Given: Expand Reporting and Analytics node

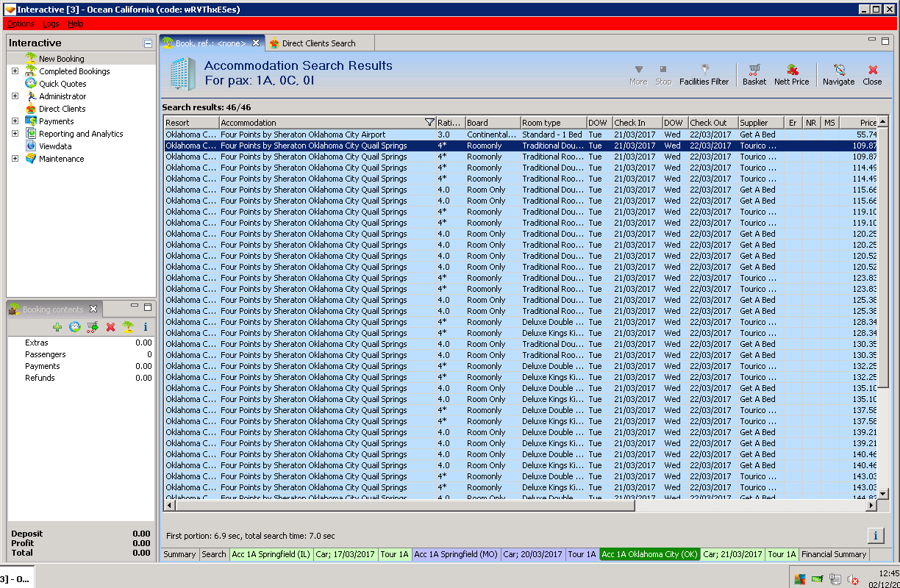Looking at the screenshot, I should coord(15,134).
